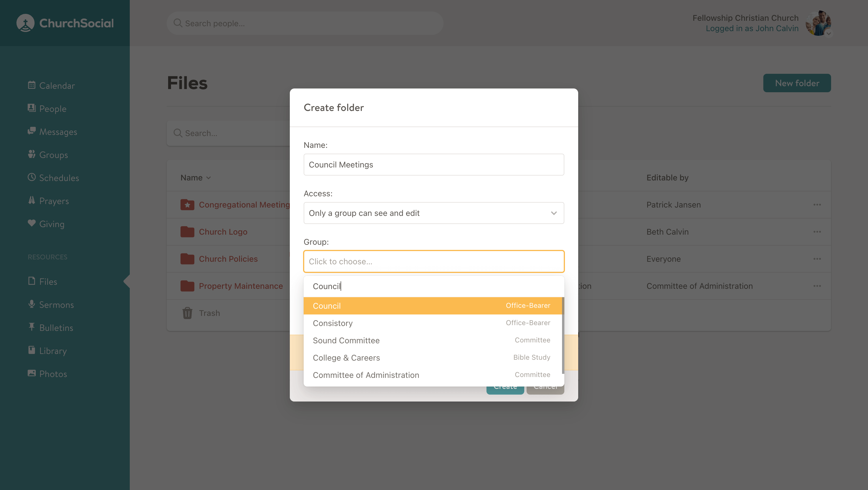
Task: Sort by Name column chevron
Action: pos(208,178)
